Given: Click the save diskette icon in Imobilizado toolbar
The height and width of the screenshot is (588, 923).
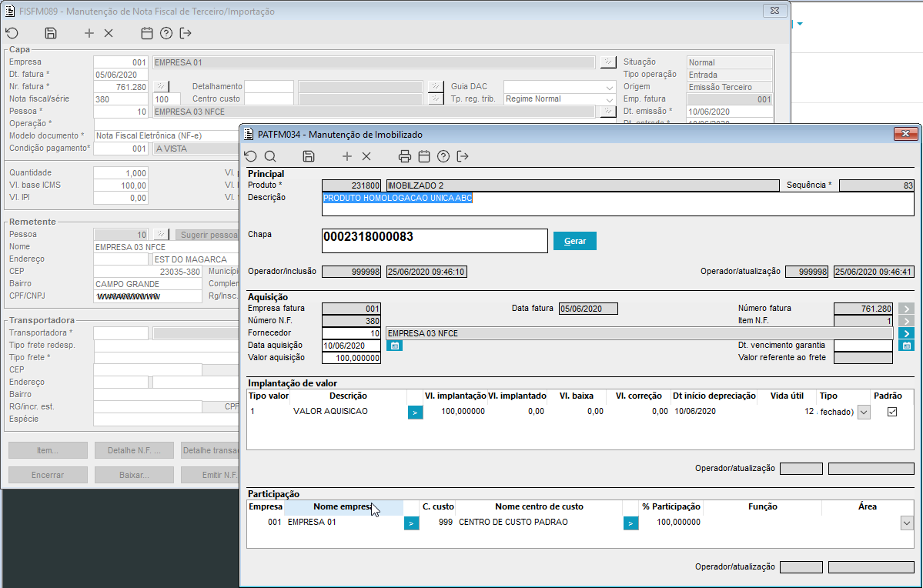Looking at the screenshot, I should click(309, 156).
